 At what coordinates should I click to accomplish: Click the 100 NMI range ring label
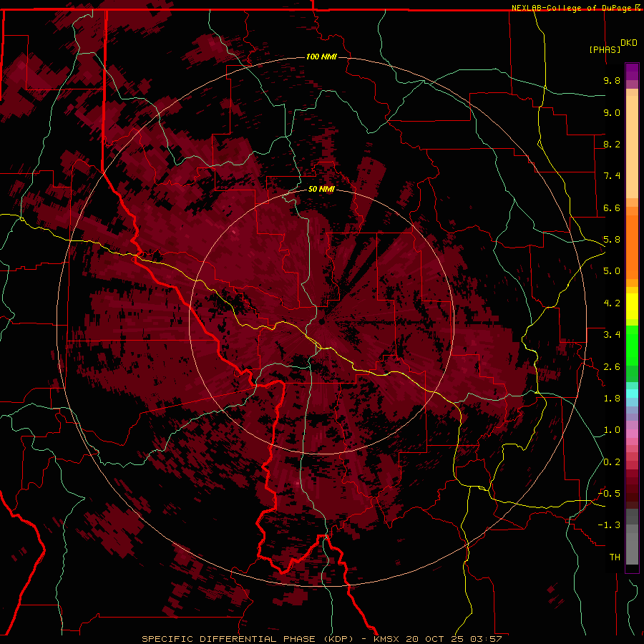321,57
